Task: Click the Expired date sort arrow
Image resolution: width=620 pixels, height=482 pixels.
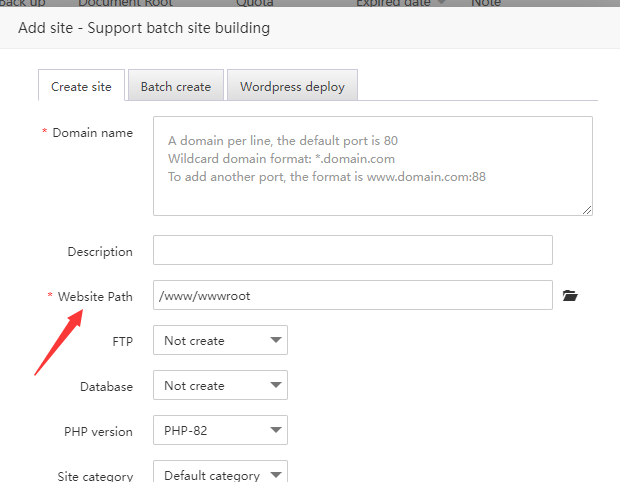Action: tap(442, 3)
